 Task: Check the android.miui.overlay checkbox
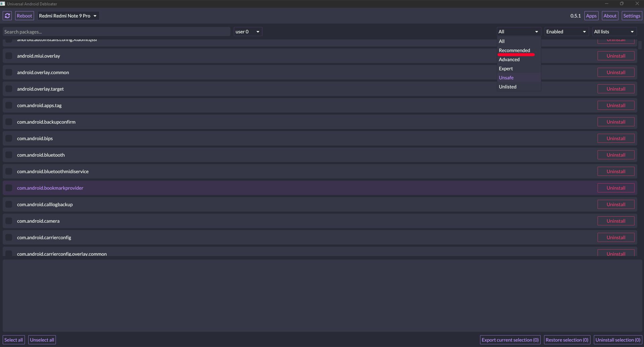9,56
